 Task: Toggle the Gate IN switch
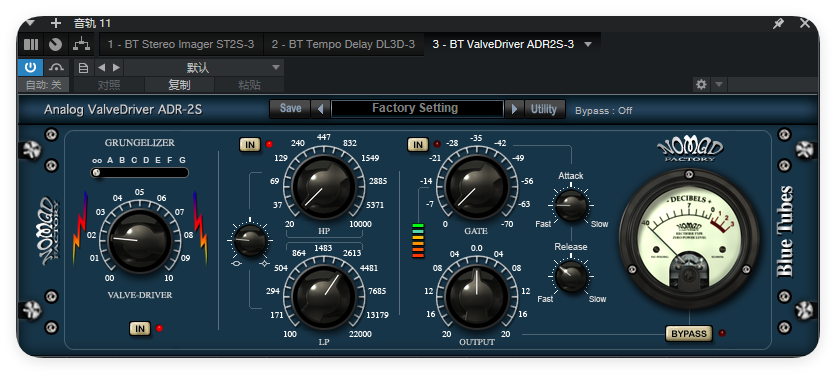coord(418,145)
